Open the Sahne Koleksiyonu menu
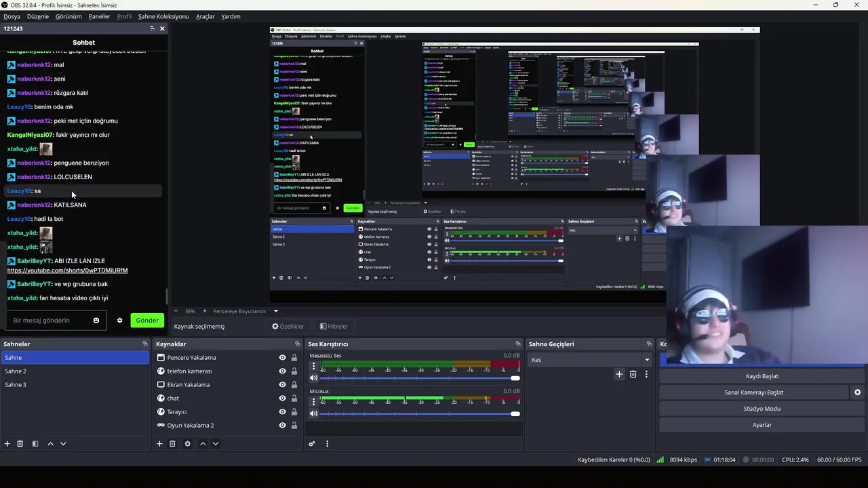Image resolution: width=868 pixels, height=488 pixels. [163, 16]
